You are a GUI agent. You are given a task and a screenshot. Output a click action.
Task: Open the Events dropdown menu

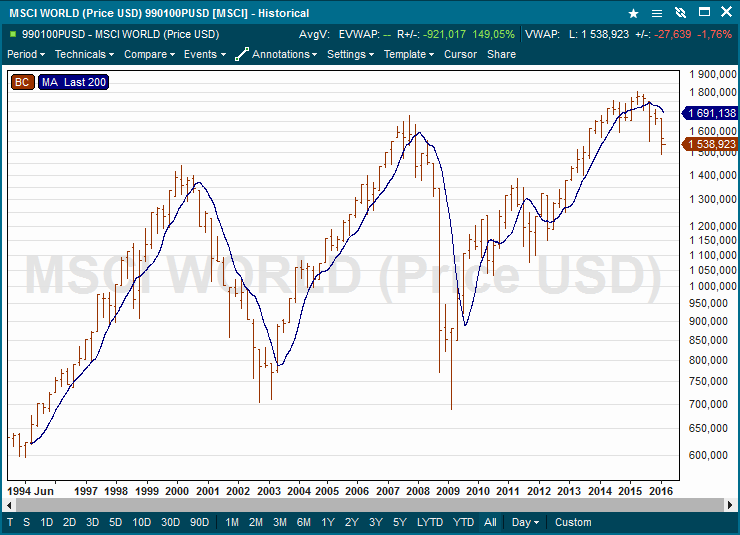[205, 54]
